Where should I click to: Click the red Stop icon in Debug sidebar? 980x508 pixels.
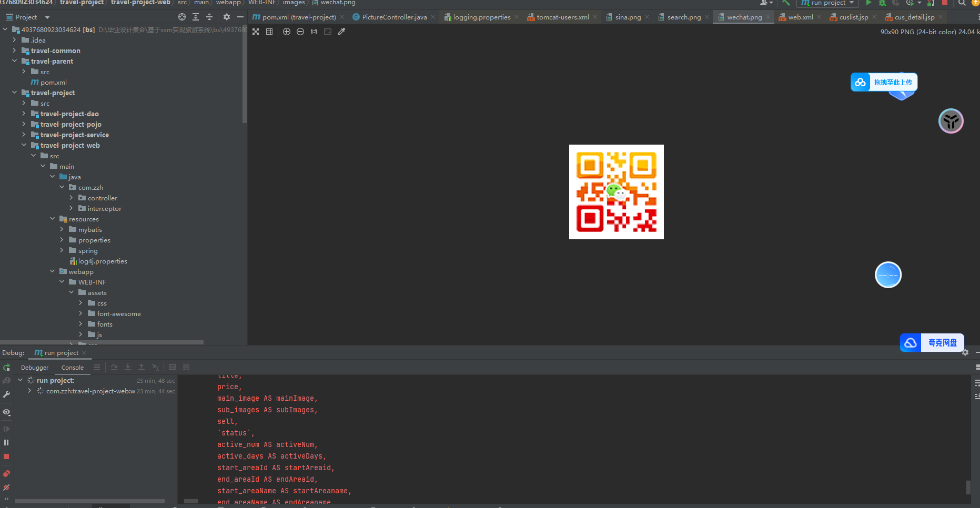(6, 456)
